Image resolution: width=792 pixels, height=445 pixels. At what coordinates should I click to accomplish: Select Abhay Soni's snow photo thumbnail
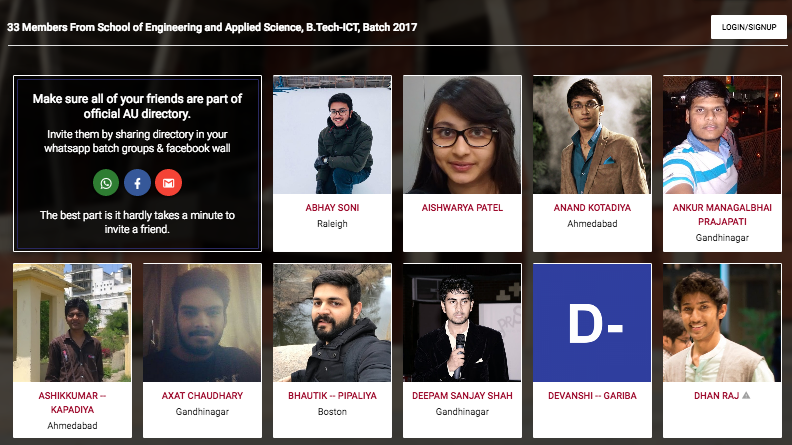click(x=332, y=135)
